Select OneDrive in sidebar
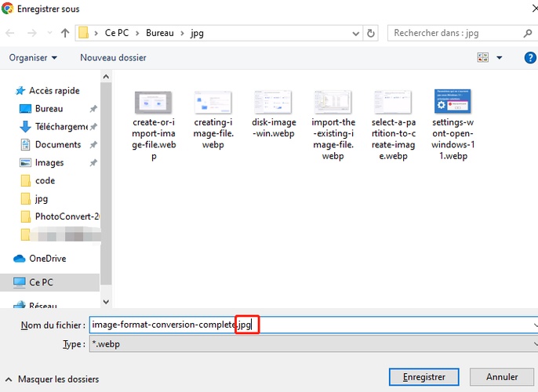This screenshot has height=392, width=538. pyautogui.click(x=47, y=259)
